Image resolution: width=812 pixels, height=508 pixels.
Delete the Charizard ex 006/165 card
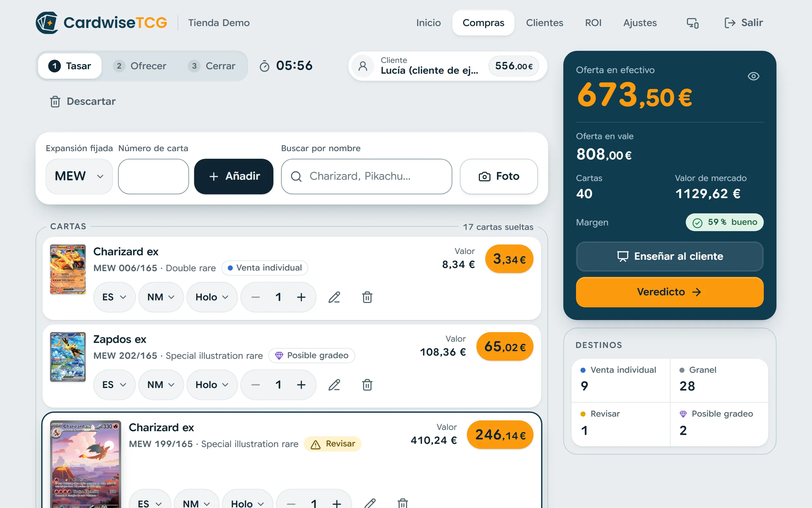point(367,297)
